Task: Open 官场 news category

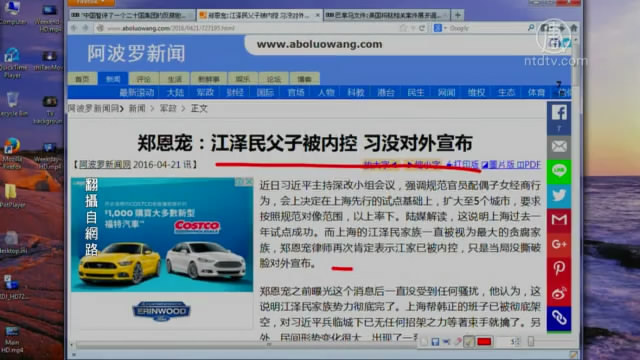Action: pos(296,92)
